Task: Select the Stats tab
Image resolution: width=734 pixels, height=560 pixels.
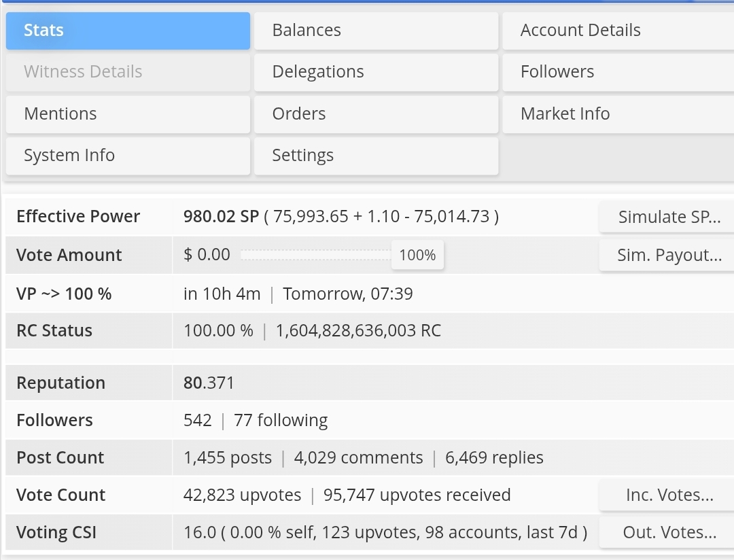Action: click(128, 31)
